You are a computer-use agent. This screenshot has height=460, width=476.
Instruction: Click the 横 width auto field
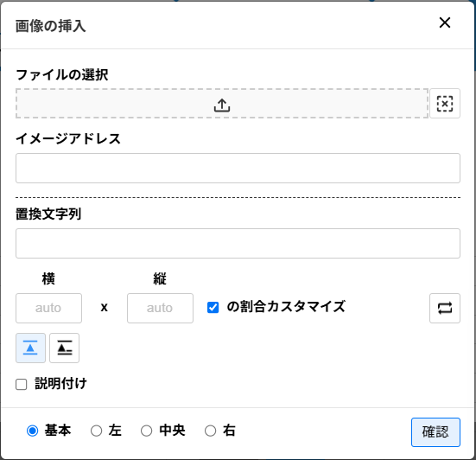(48, 308)
